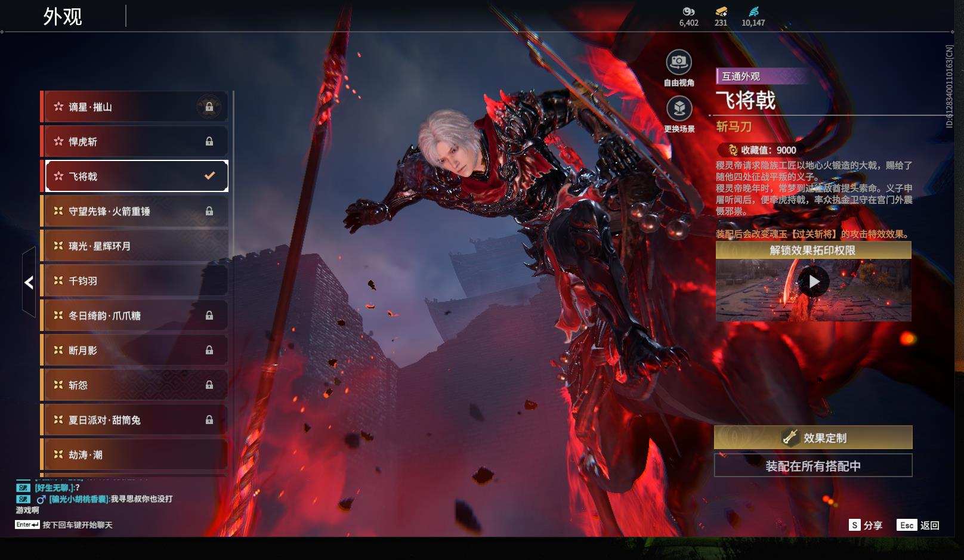Select the 悍虎斩 skin
The width and height of the screenshot is (964, 560).
(134, 141)
